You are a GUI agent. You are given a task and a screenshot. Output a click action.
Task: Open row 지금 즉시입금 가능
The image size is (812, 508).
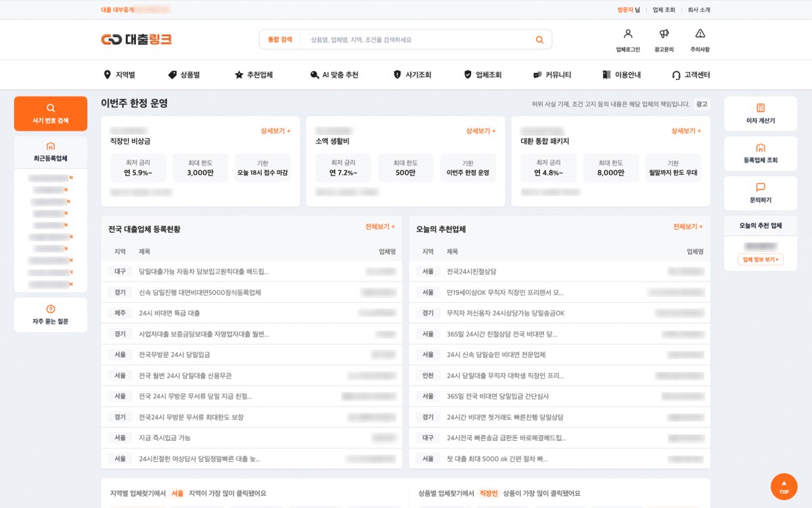point(252,438)
